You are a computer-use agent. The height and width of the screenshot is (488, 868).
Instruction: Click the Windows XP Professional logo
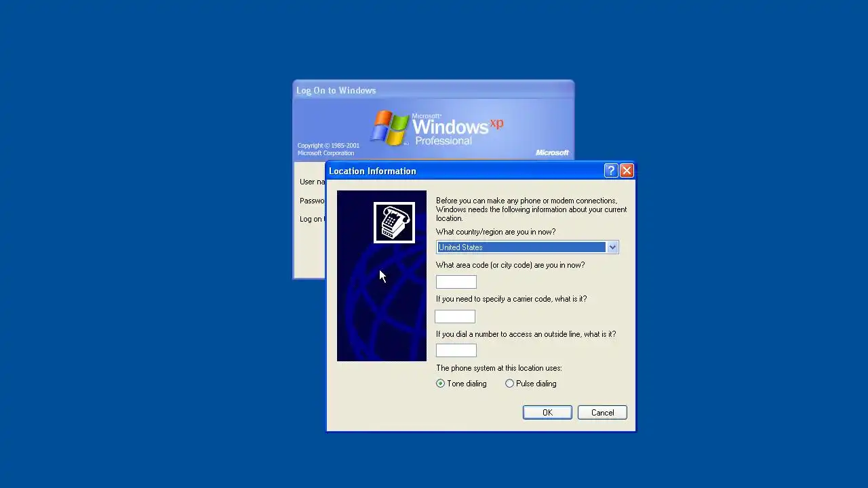point(438,128)
